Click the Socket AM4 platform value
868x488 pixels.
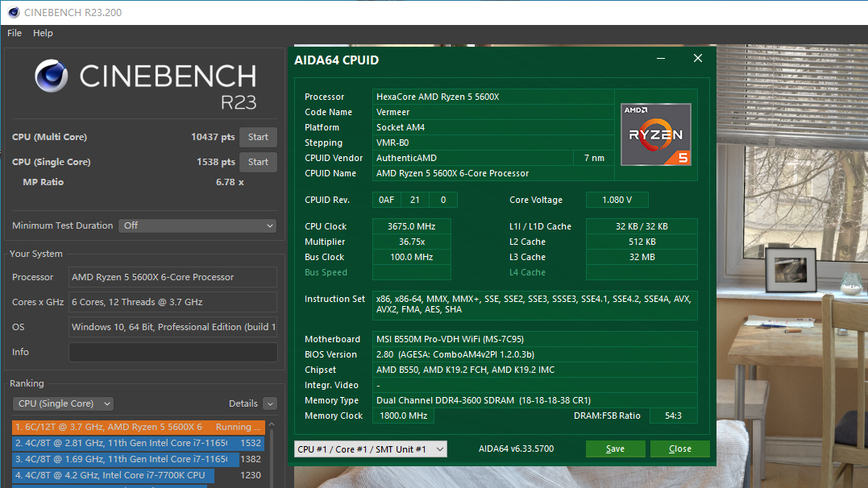(x=493, y=127)
